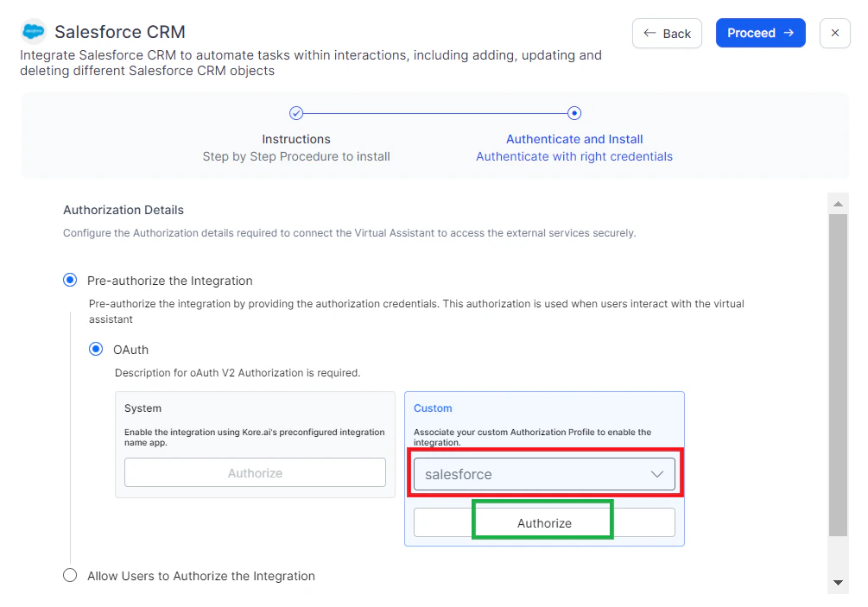Click the Instructions step checkmark icon
The width and height of the screenshot is (868, 607).
pyautogui.click(x=296, y=113)
